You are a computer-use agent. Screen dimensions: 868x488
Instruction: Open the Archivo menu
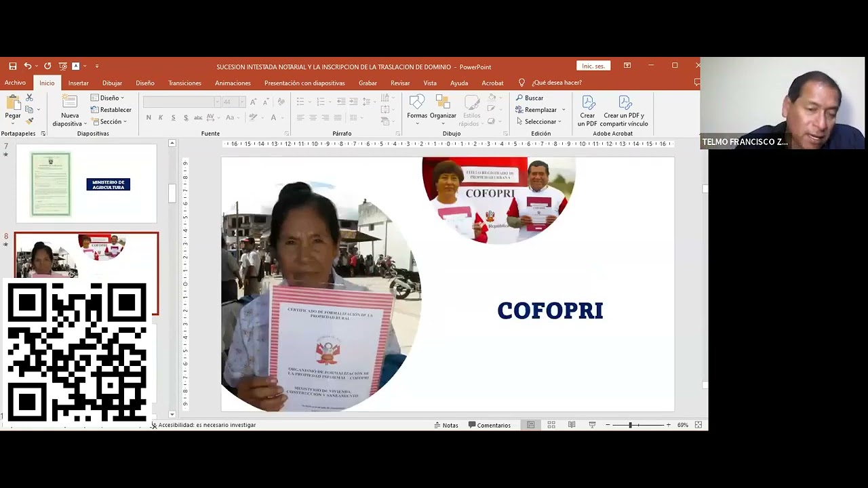tap(15, 83)
